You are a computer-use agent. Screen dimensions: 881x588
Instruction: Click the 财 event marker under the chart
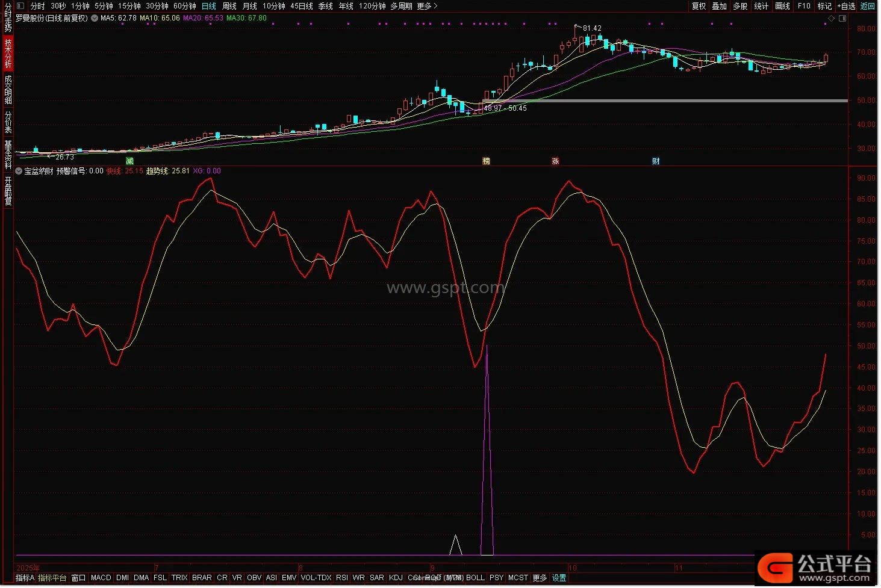coord(656,161)
